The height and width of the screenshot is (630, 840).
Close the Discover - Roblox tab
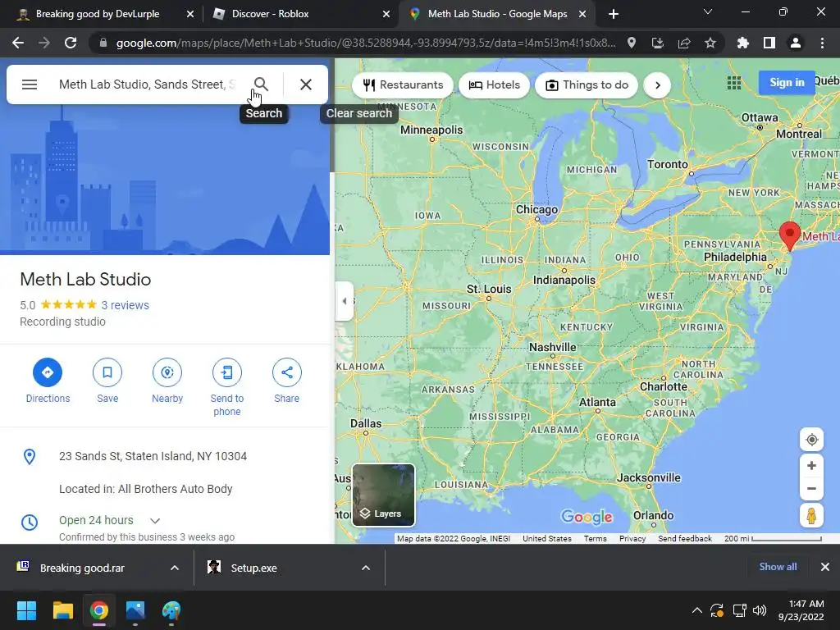[x=386, y=14]
